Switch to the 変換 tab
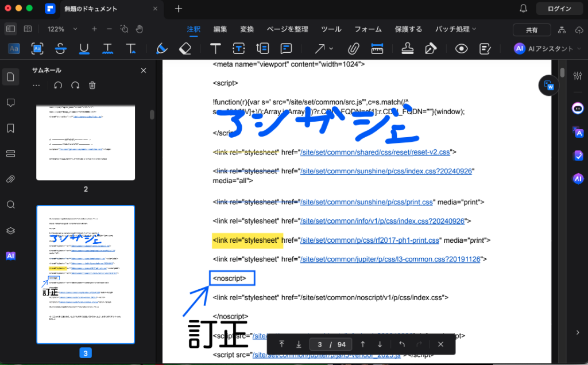The width and height of the screenshot is (588, 365). coord(247,29)
